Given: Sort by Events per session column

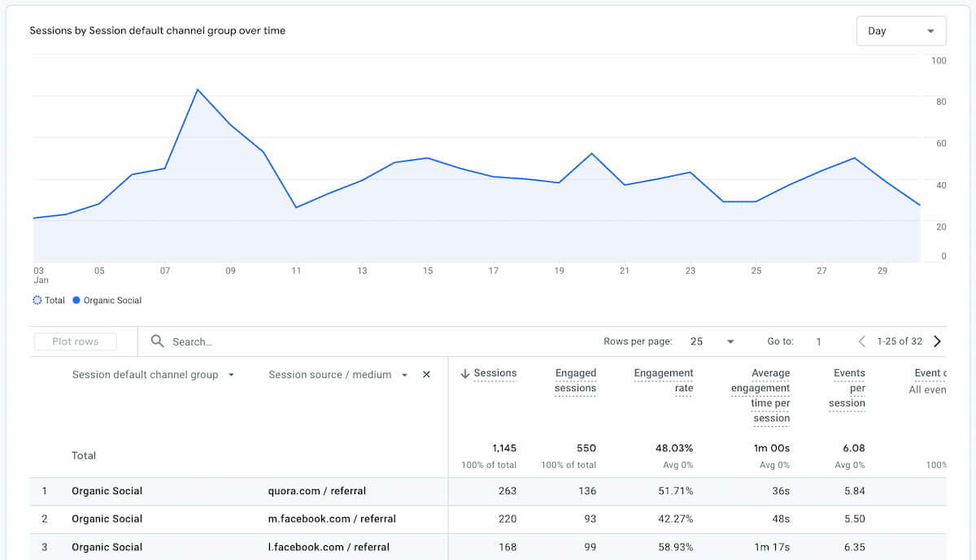Looking at the screenshot, I should tap(849, 388).
